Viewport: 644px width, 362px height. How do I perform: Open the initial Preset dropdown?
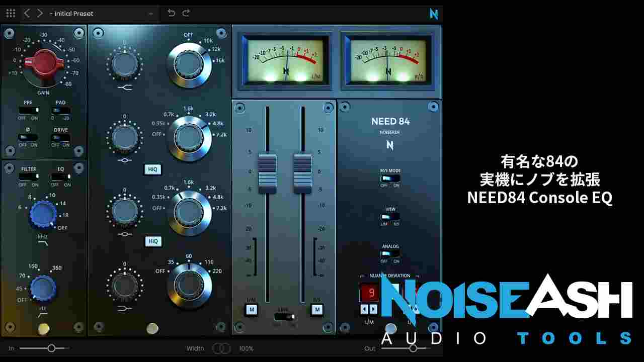click(101, 14)
